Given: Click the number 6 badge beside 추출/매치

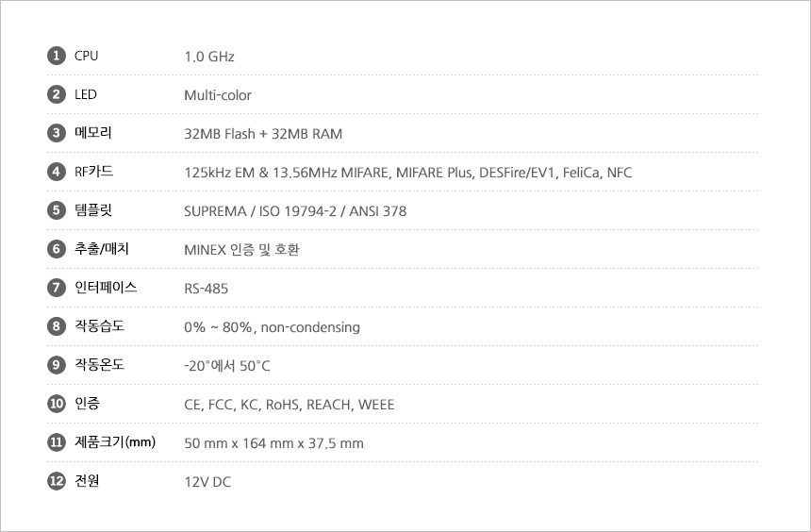Looking at the screenshot, I should [57, 249].
